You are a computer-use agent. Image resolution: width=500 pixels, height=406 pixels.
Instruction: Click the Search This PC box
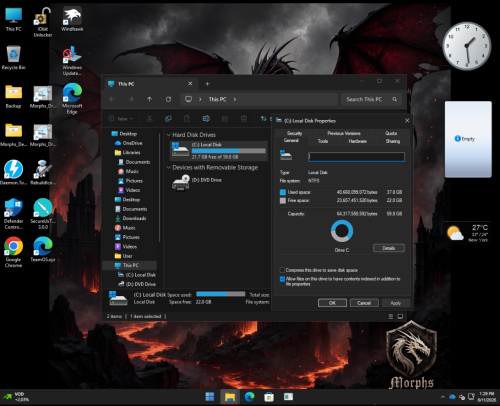click(371, 99)
